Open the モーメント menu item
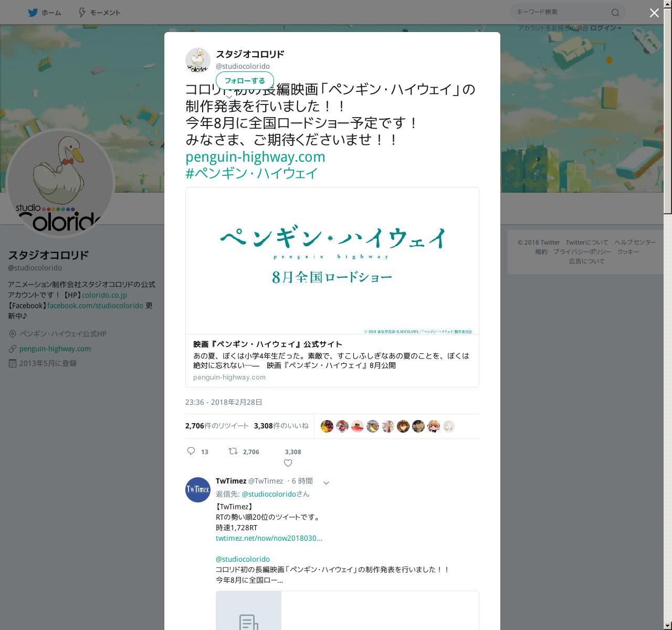The width and height of the screenshot is (672, 630). [99, 12]
